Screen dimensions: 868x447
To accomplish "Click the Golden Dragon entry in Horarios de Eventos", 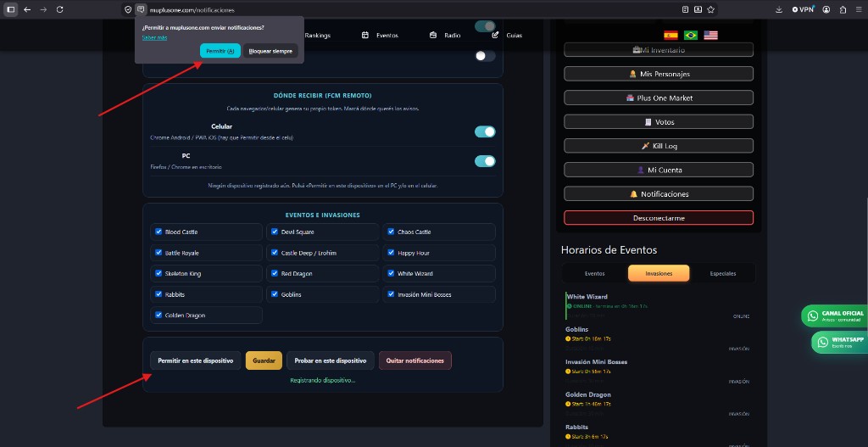I will click(x=658, y=405).
